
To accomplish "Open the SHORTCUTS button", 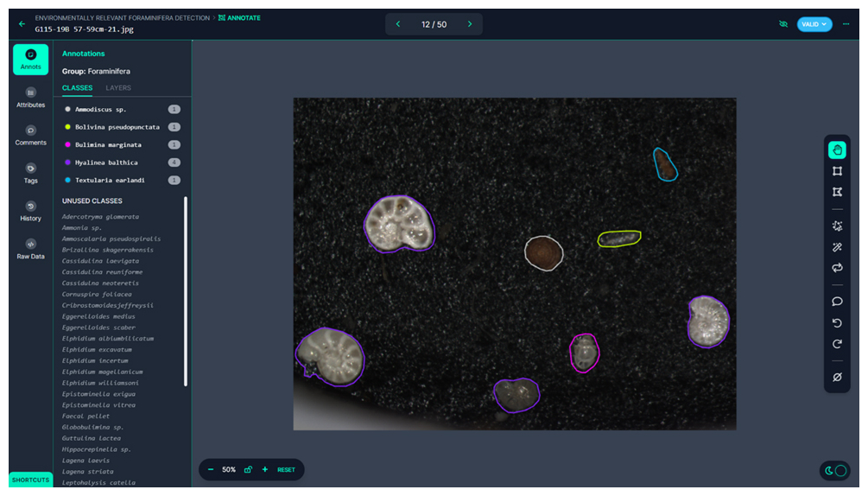I will (x=30, y=480).
